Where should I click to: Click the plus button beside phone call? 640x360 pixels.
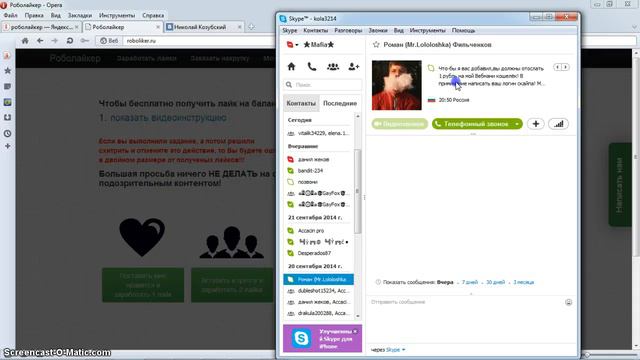point(536,124)
